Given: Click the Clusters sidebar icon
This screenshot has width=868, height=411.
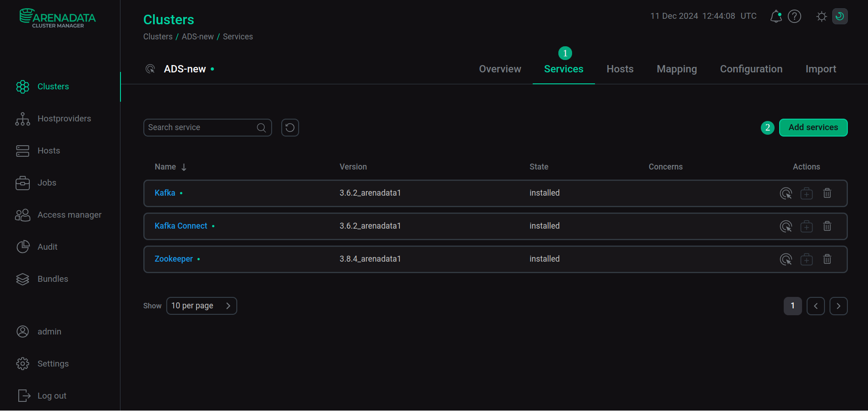Looking at the screenshot, I should [x=22, y=87].
